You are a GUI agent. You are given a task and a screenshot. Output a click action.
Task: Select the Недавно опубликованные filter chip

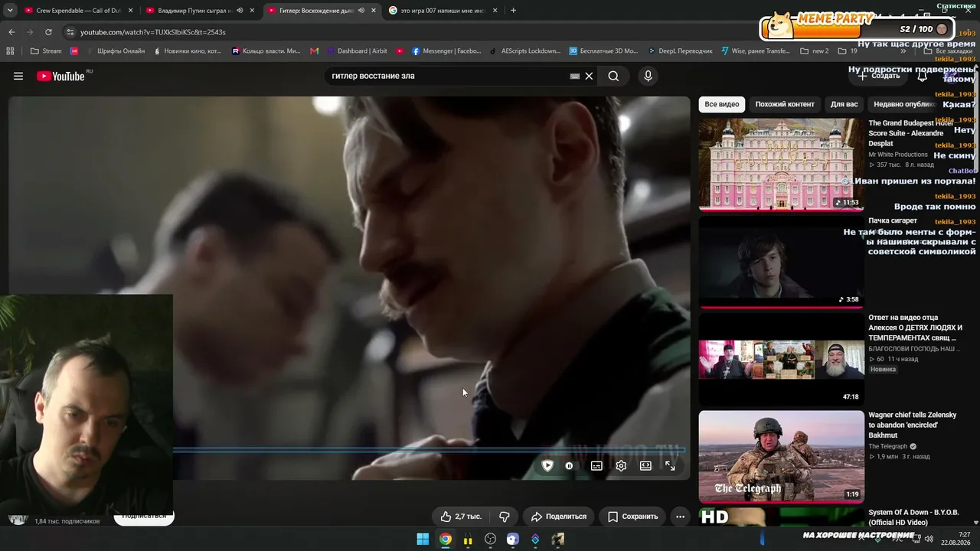pyautogui.click(x=904, y=104)
